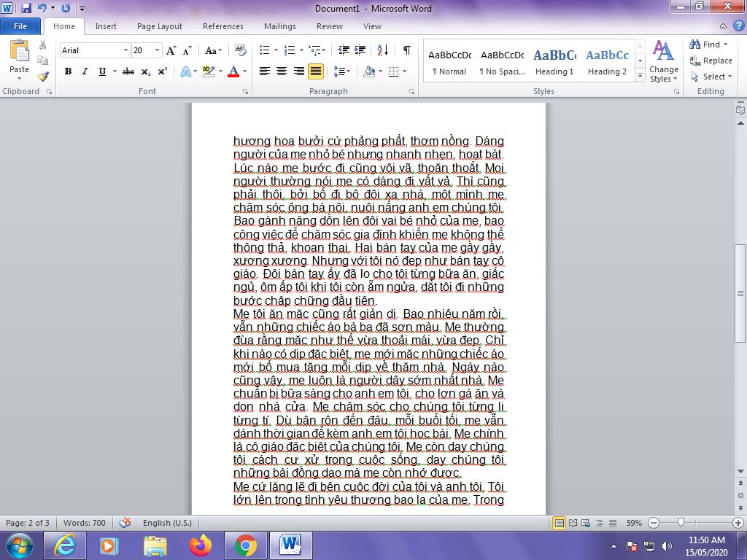The height and width of the screenshot is (560, 747).
Task: Expand the Styles gallery More arrow
Action: [x=640, y=75]
